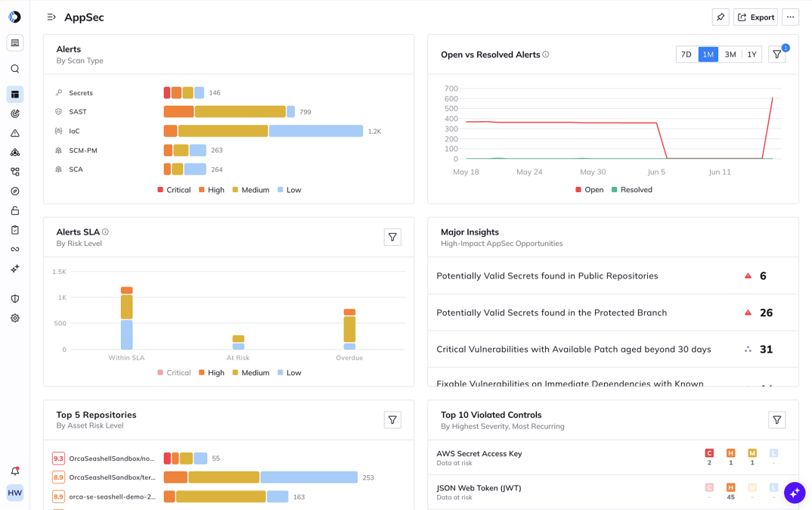Screen dimensions: 812x510
Task: Open the alerts warning triangle sidebar icon
Action: point(15,133)
